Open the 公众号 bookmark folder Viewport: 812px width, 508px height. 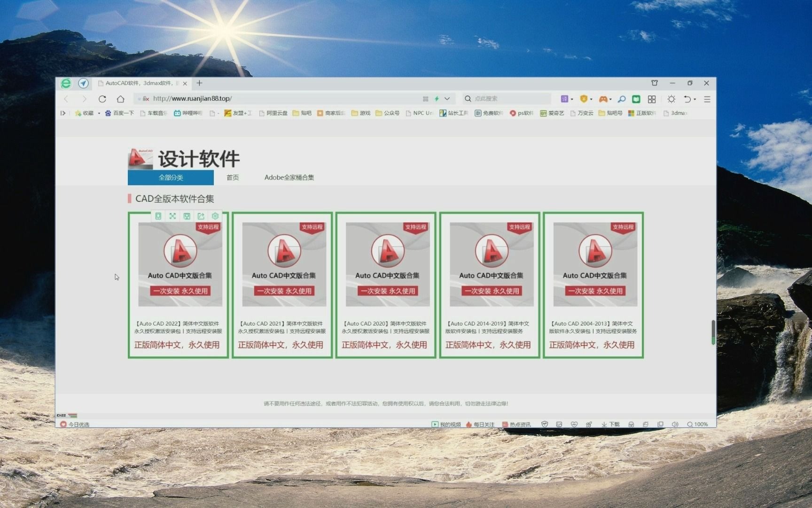(x=387, y=113)
